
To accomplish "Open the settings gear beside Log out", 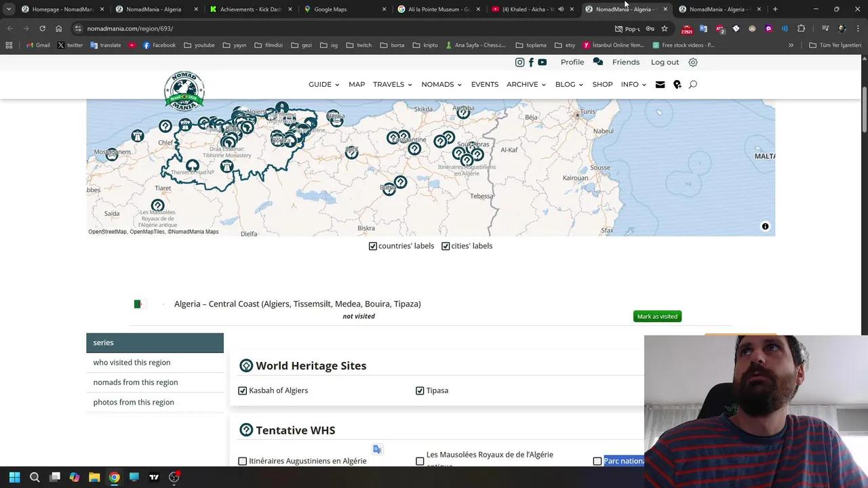I will pos(692,62).
